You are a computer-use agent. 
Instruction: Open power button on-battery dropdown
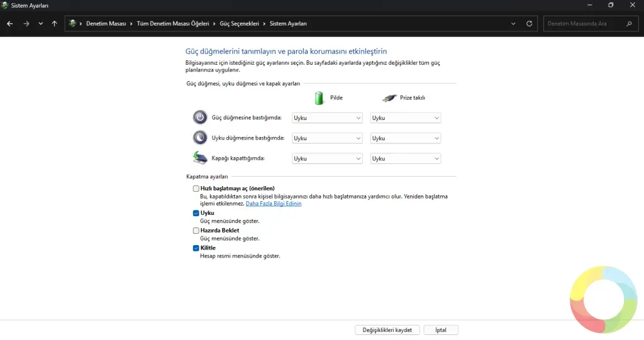pyautogui.click(x=327, y=118)
